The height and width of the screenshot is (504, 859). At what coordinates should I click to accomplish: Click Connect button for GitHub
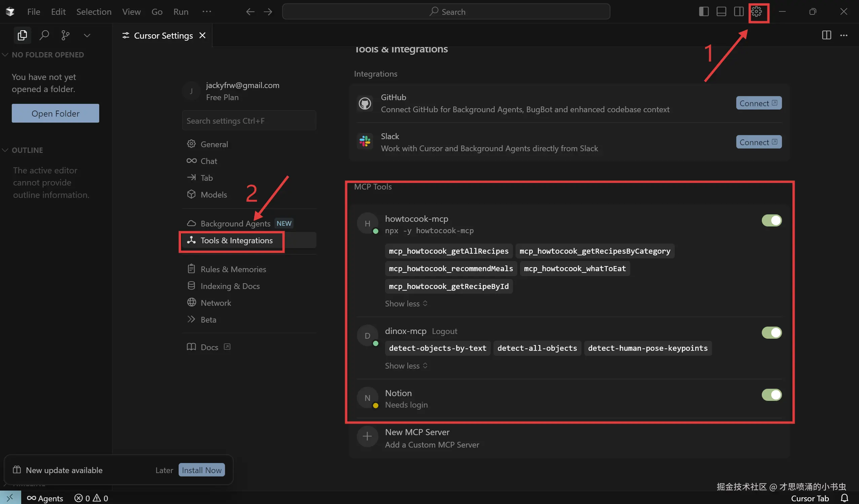click(x=758, y=103)
